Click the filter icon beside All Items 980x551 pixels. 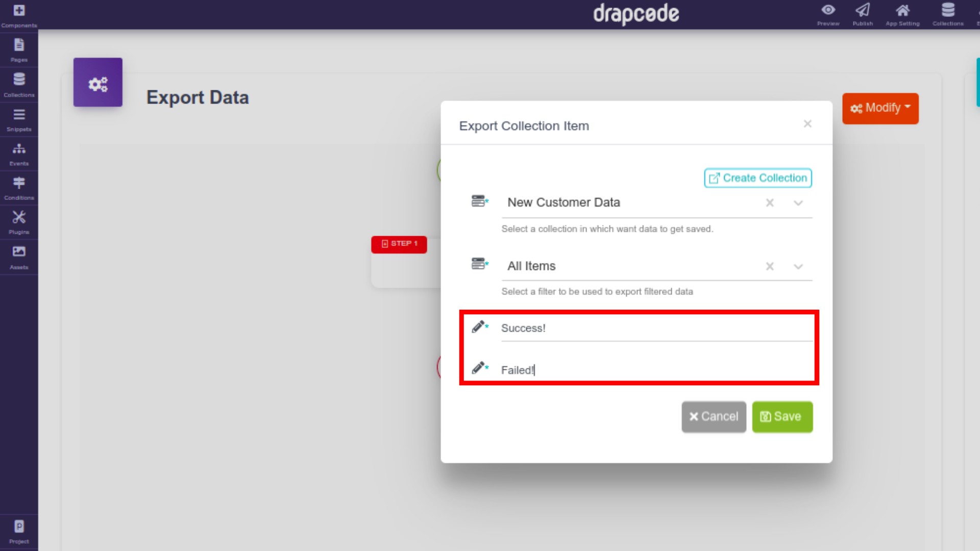(480, 264)
